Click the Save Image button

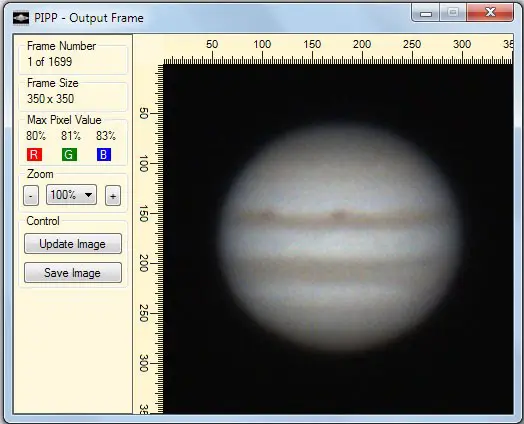click(73, 273)
